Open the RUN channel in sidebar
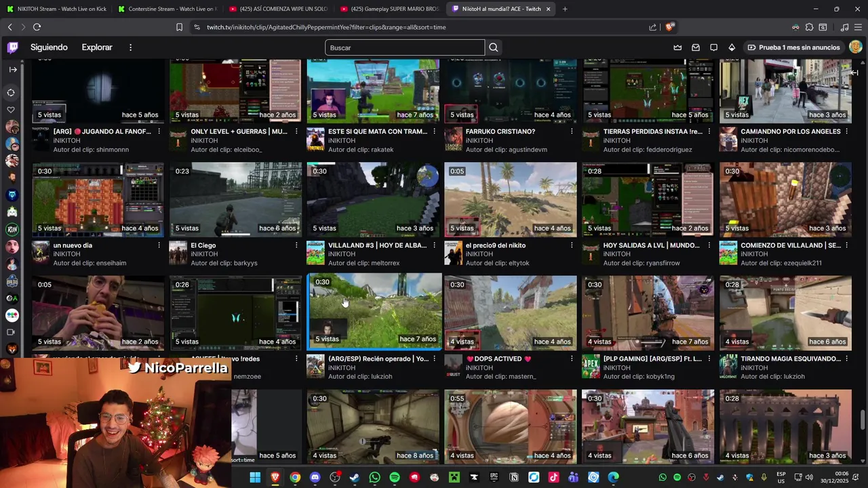Viewport: 868px width, 488px height. coord(12,229)
